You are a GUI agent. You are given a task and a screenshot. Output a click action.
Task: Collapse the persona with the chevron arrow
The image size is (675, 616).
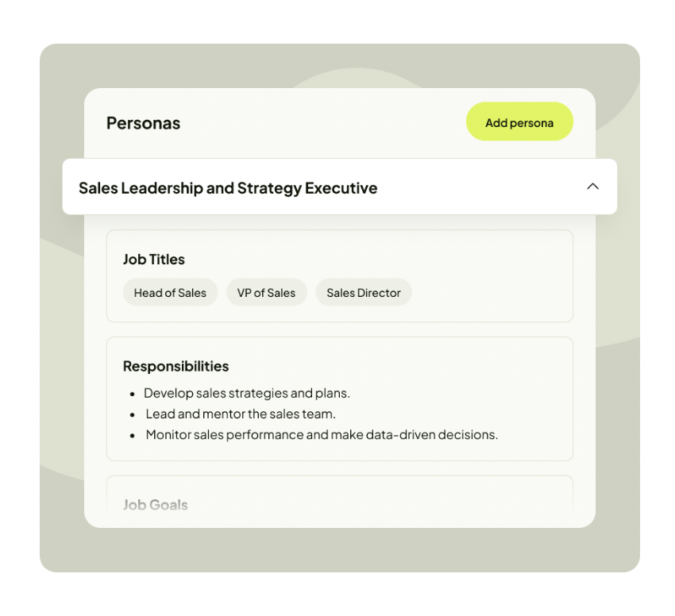coord(592,187)
